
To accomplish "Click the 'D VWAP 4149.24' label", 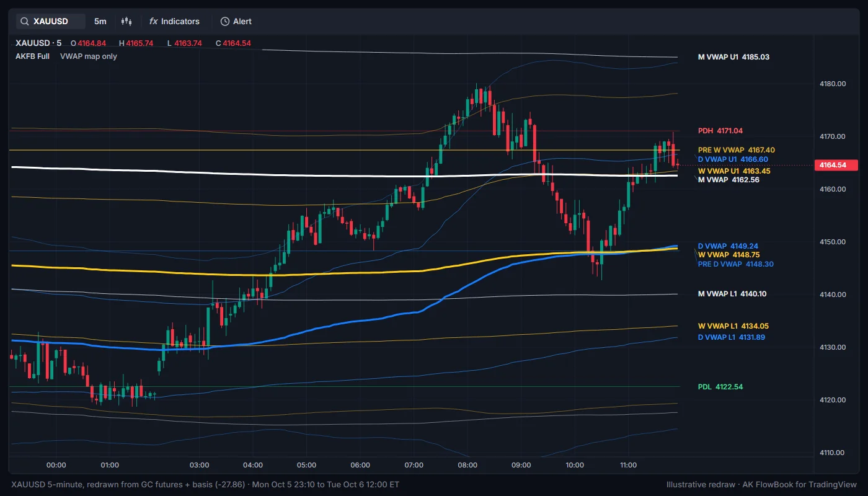I will click(x=728, y=246).
